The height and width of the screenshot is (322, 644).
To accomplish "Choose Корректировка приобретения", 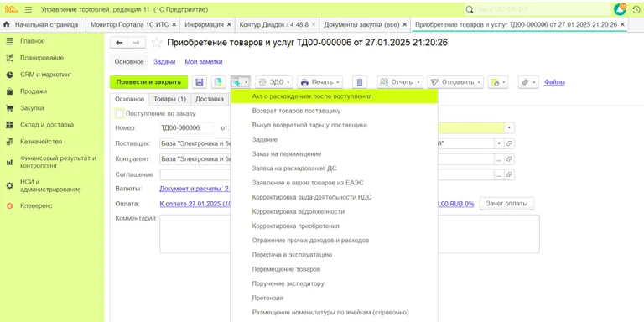I will 335,226.
